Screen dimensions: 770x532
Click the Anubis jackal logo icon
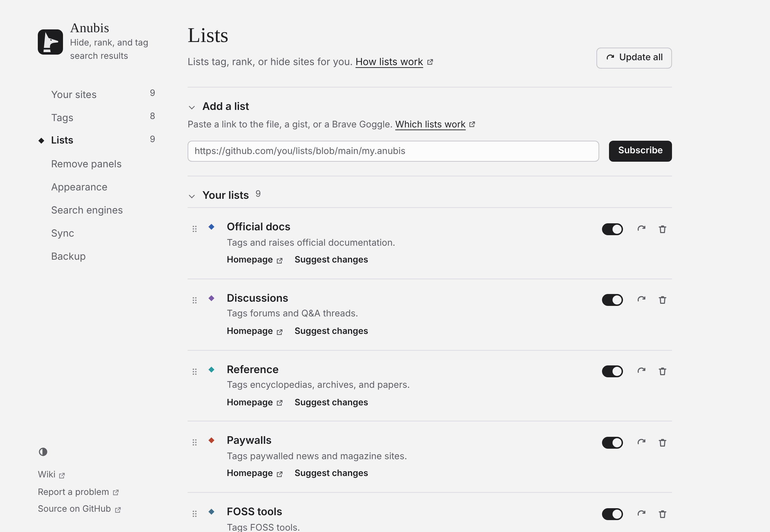(x=50, y=42)
